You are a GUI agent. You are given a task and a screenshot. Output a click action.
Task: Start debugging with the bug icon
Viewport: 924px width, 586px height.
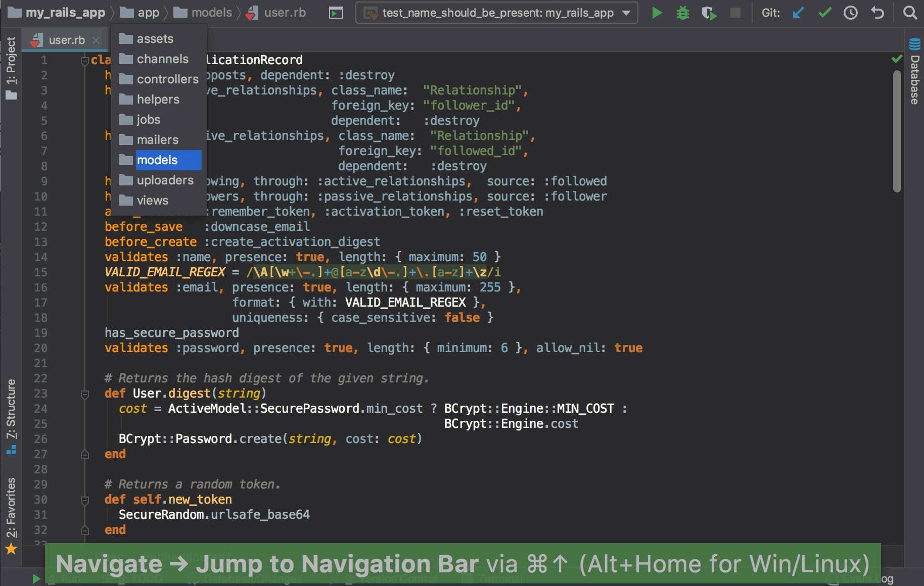click(683, 13)
